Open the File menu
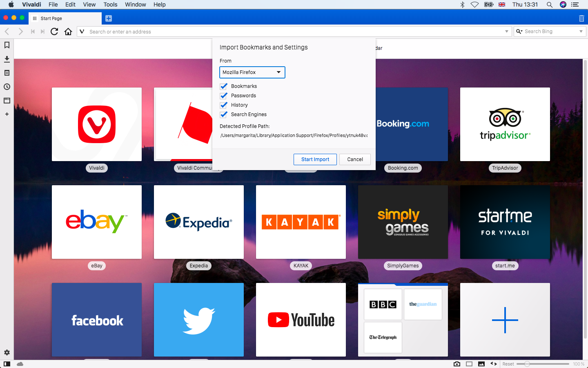 [x=53, y=4]
